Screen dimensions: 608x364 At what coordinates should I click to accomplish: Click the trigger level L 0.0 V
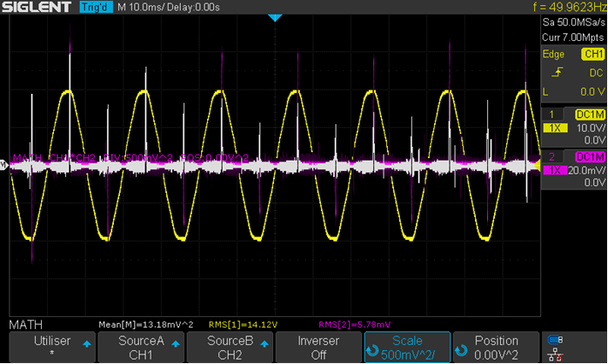tap(574, 92)
